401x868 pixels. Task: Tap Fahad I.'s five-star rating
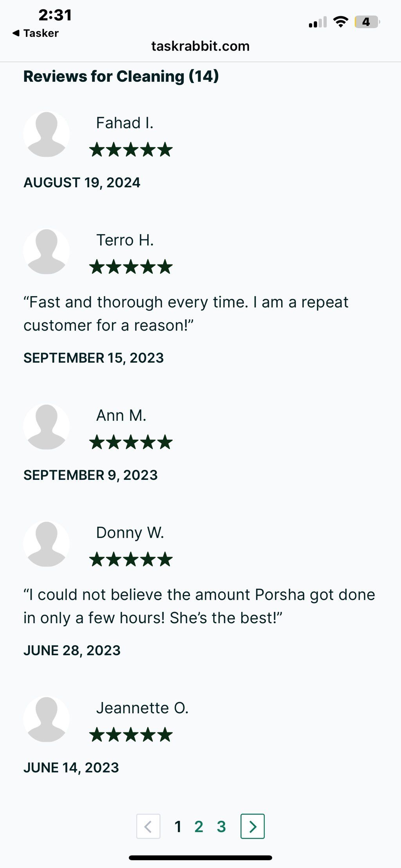[x=131, y=150]
